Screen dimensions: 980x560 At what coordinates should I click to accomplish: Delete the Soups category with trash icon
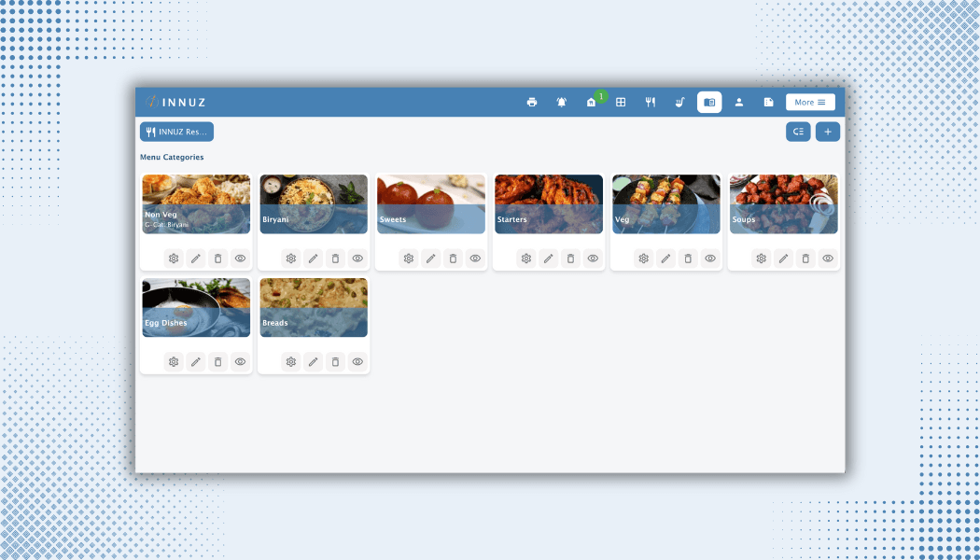(806, 259)
